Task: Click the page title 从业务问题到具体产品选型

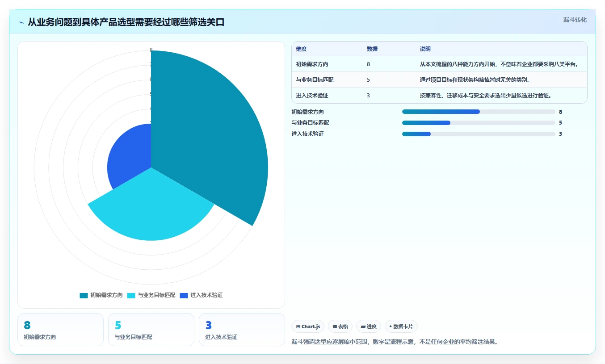Action: click(126, 22)
